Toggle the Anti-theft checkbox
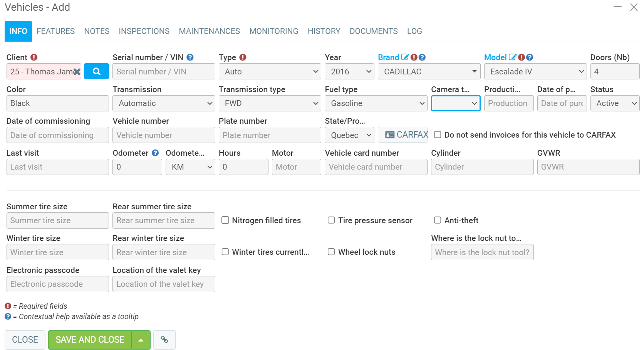Image resolution: width=644 pixels, height=350 pixels. (438, 220)
